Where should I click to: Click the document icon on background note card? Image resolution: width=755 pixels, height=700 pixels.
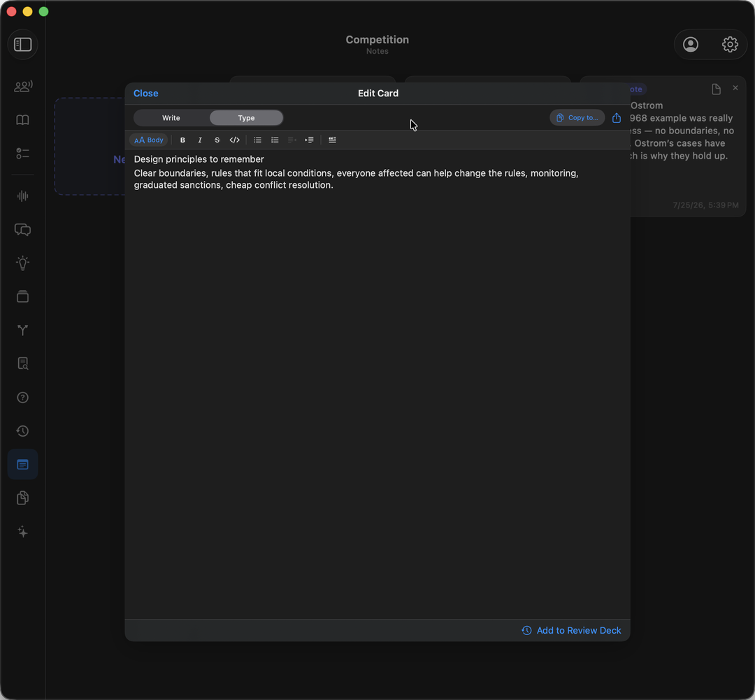pos(716,89)
